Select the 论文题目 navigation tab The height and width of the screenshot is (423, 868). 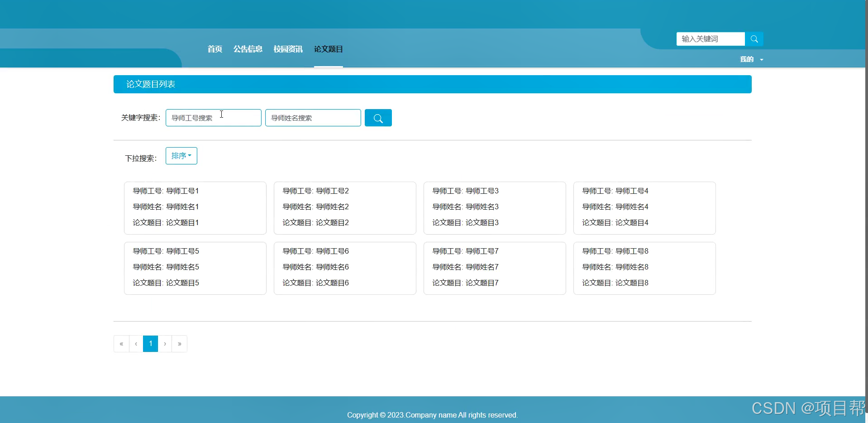tap(329, 49)
